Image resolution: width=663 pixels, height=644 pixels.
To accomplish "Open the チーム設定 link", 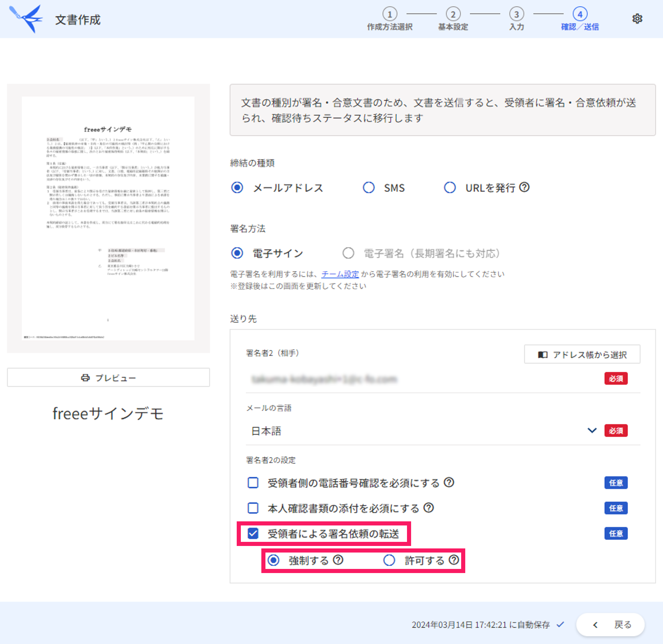I will (340, 274).
